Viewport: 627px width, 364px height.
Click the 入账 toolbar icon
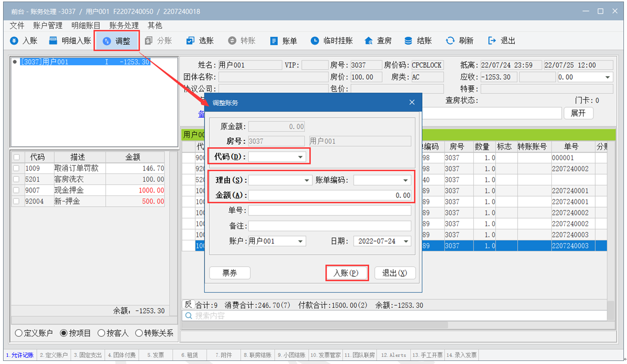[x=14, y=41]
